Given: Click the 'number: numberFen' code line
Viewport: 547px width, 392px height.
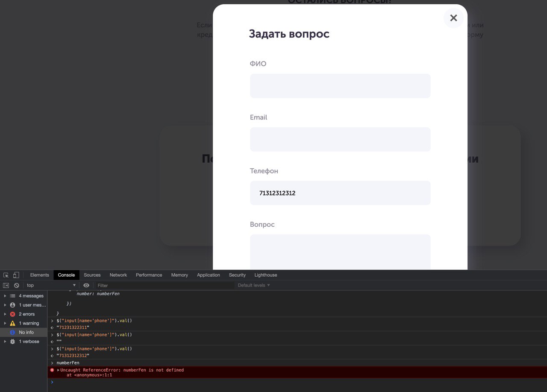Looking at the screenshot, I should [98, 294].
